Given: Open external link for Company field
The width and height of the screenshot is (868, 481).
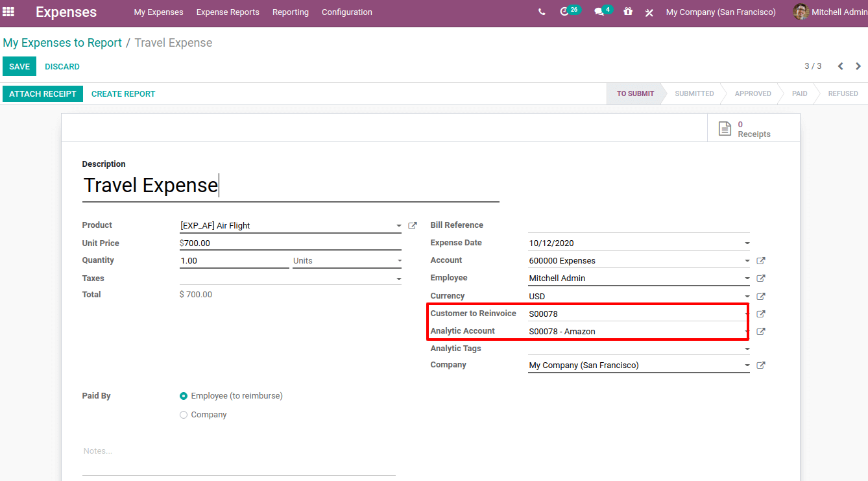Looking at the screenshot, I should (x=761, y=365).
